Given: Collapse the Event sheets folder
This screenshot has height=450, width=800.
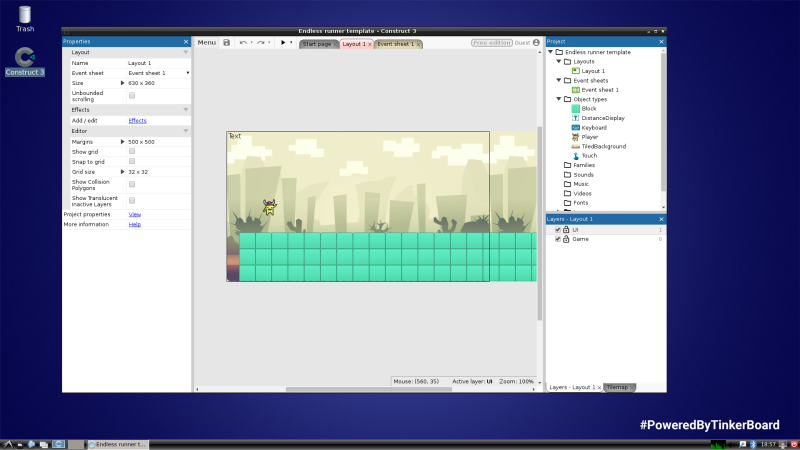Looking at the screenshot, I should click(x=559, y=80).
